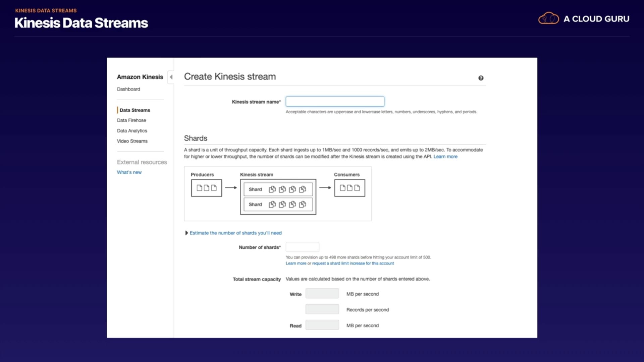Screen dimensions: 644x362
Task: Click the A Cloud Guru cloud logo
Action: point(548,18)
